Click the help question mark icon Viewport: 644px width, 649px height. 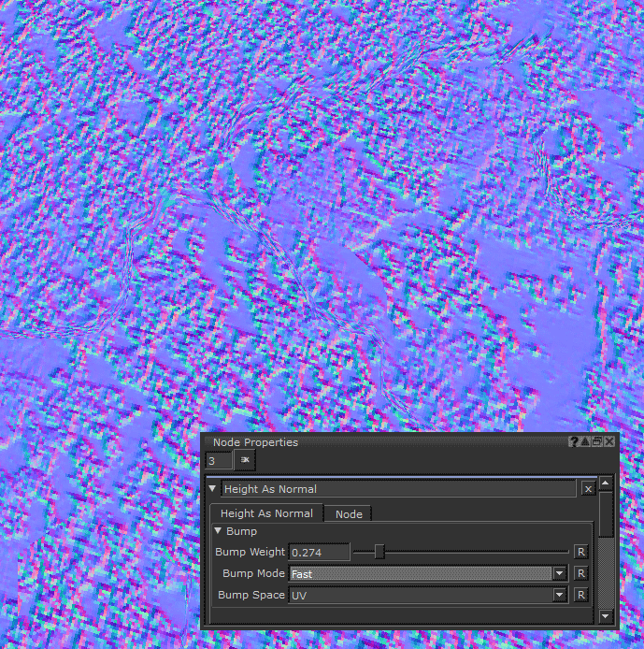574,441
